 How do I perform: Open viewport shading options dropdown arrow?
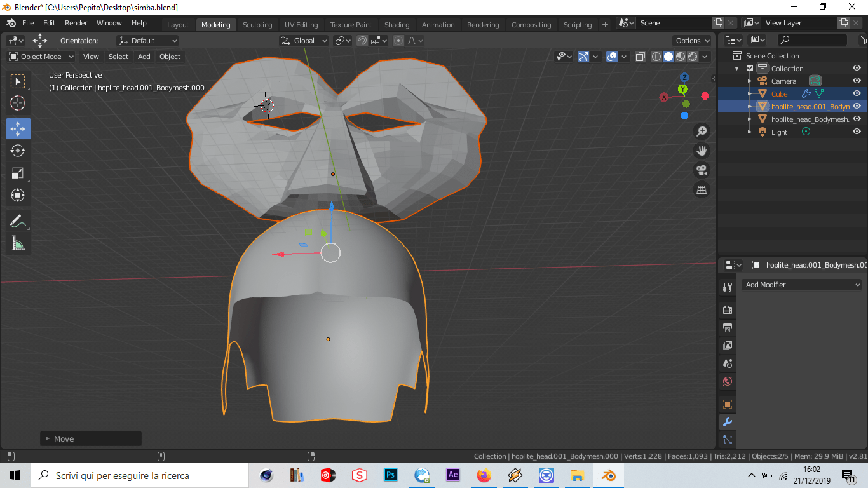click(x=706, y=57)
